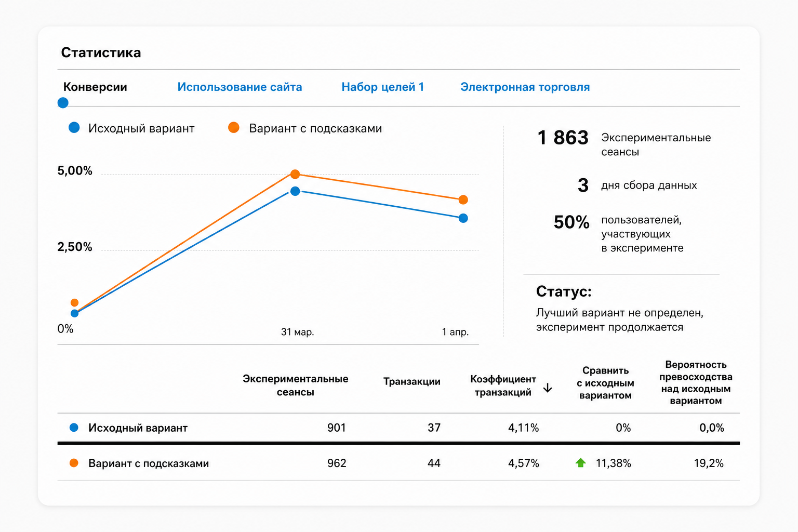798x532 pixels.
Task: Click the 19,2% probability value
Action: pyautogui.click(x=709, y=463)
